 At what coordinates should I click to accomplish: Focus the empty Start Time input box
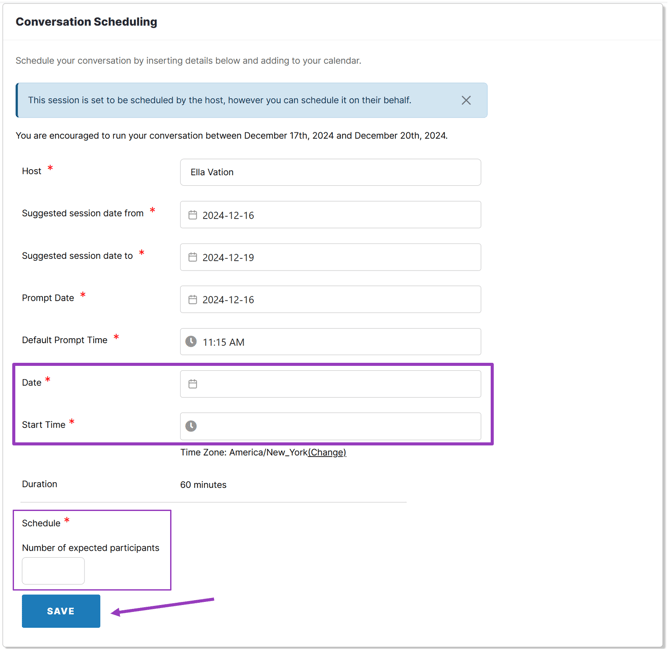coord(340,426)
